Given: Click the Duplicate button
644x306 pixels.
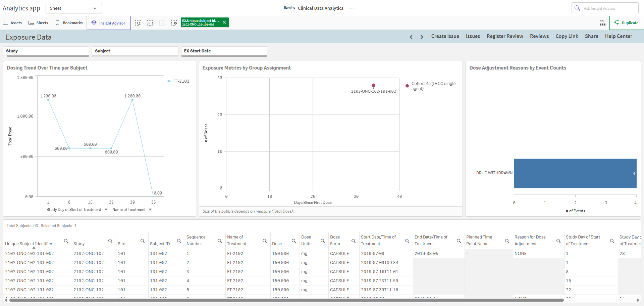Looking at the screenshot, I should pyautogui.click(x=626, y=23).
